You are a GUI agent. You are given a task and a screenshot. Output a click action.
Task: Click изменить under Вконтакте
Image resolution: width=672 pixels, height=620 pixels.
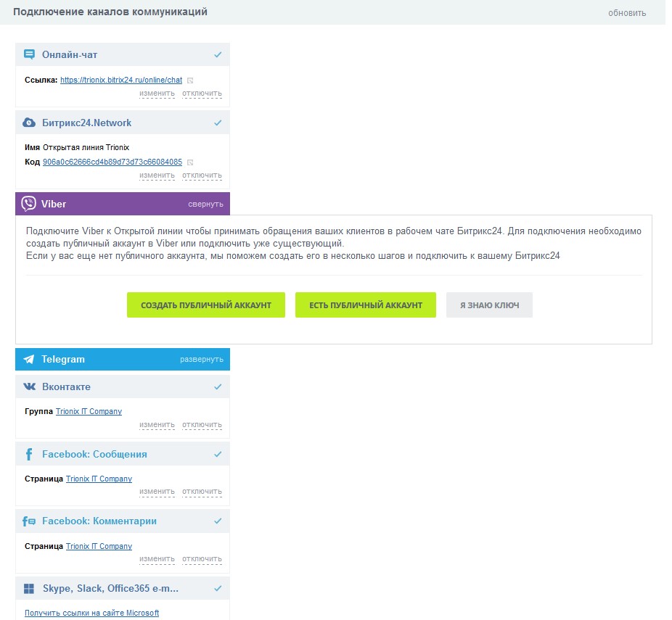[157, 425]
